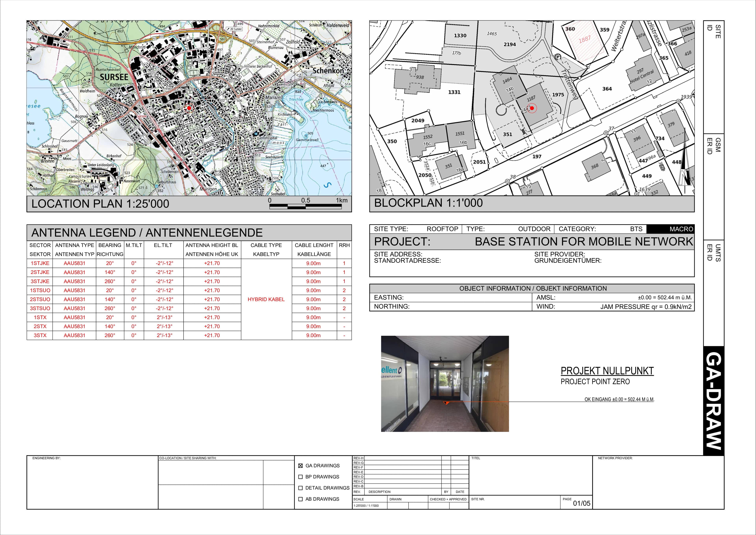Screen dimensions: 756x535
Task: Click the black-and-white kilometre scale bar
Action: 305,206
